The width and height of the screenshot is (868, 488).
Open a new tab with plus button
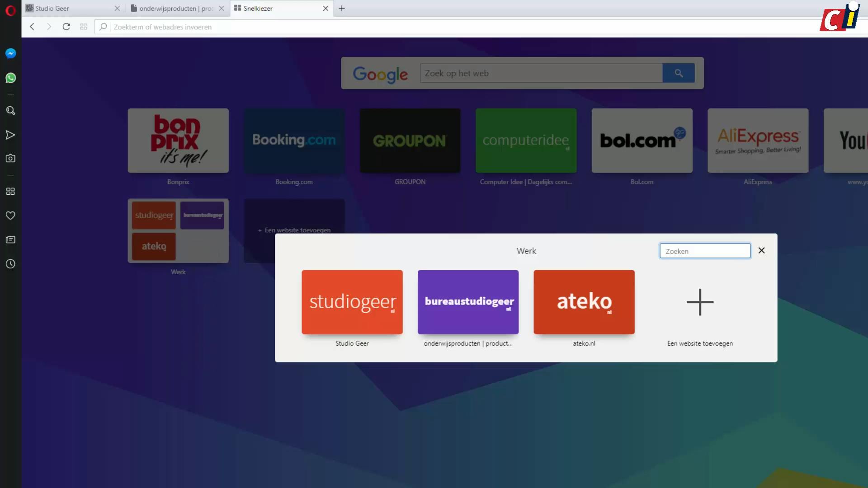tap(342, 8)
